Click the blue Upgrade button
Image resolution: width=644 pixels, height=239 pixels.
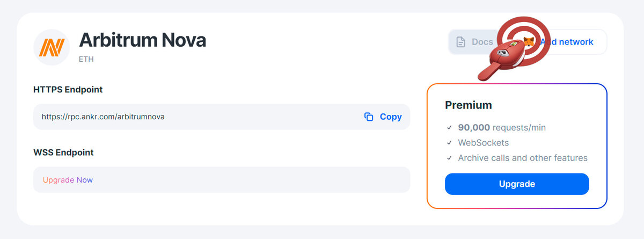[x=517, y=184]
